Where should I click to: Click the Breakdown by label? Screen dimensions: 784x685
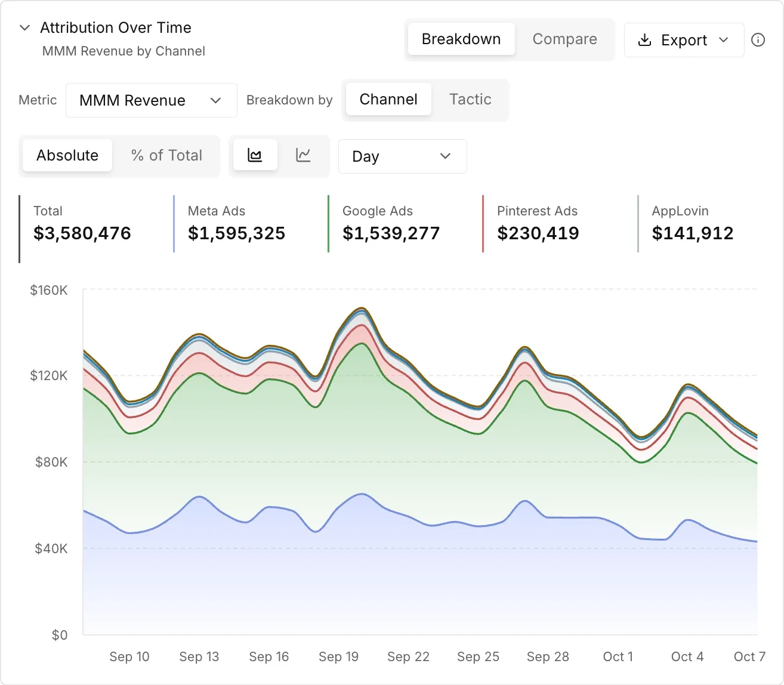[x=289, y=100]
